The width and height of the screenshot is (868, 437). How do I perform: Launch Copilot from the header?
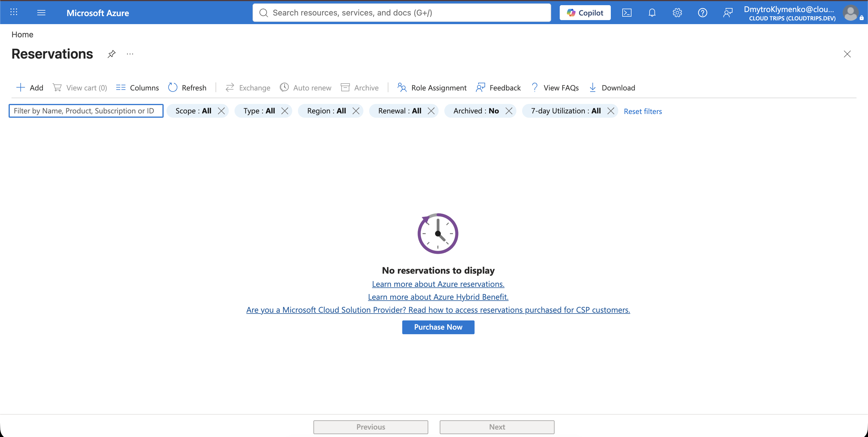click(585, 12)
